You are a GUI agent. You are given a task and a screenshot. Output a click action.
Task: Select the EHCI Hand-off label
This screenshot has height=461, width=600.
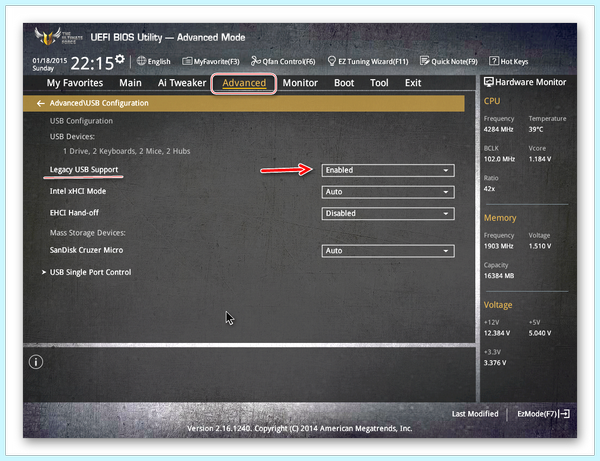(74, 213)
